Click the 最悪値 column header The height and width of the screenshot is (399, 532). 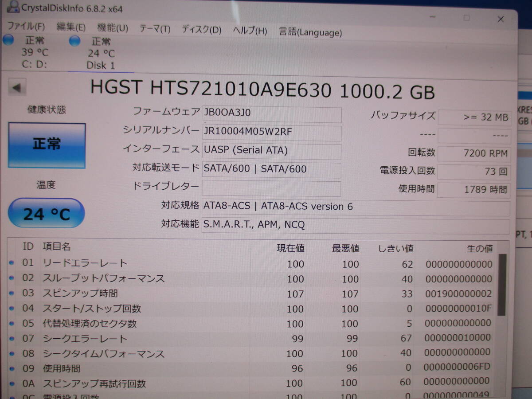345,248
